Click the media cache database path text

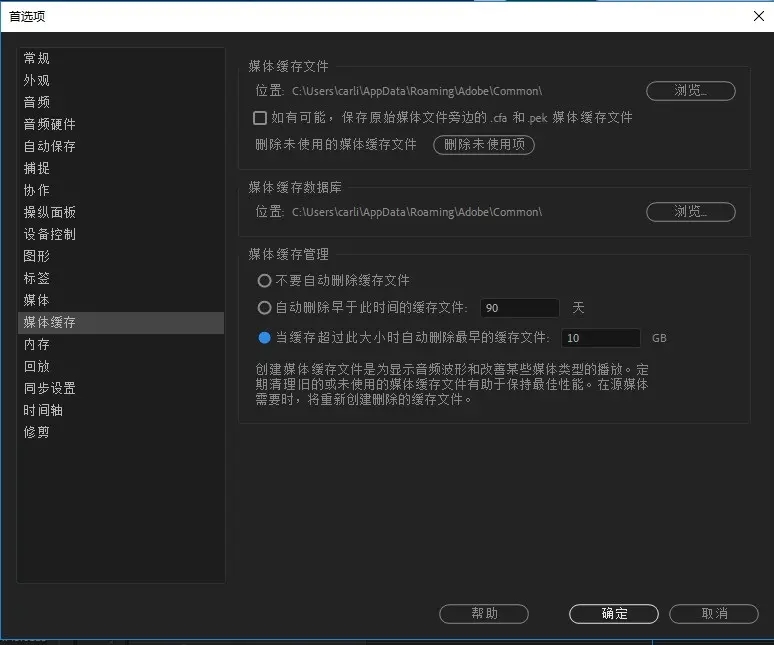click(417, 212)
